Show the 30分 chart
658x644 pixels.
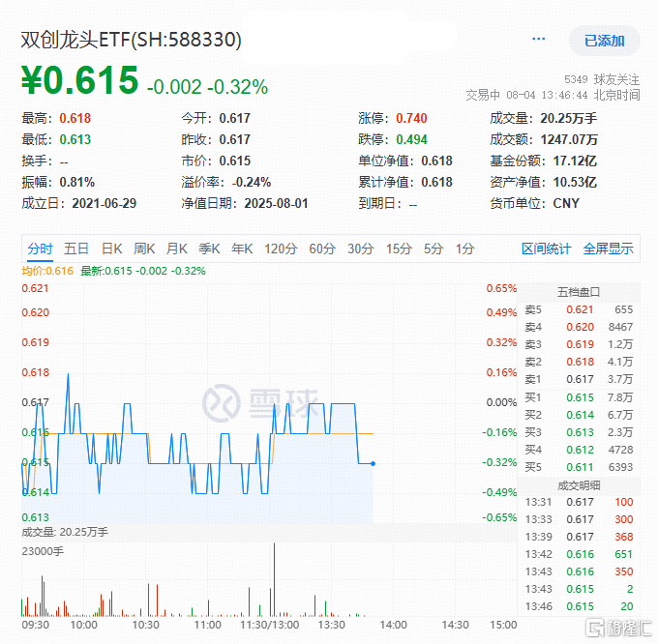(361, 249)
